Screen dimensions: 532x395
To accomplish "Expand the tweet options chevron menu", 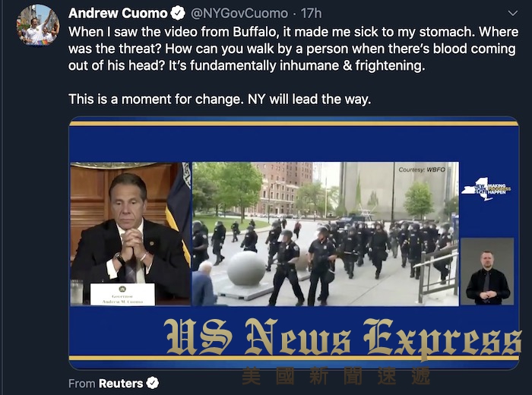I will 513,13.
